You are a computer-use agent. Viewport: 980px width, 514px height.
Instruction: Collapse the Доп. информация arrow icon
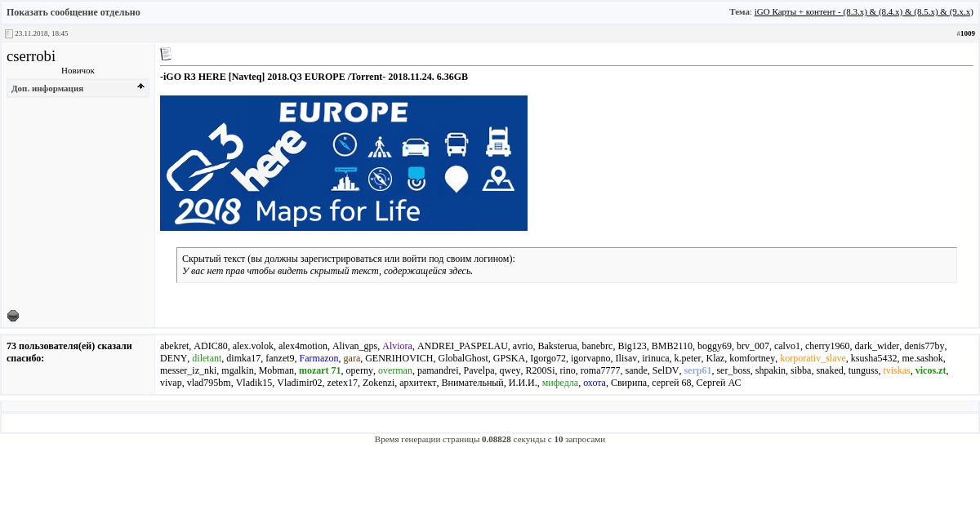140,86
